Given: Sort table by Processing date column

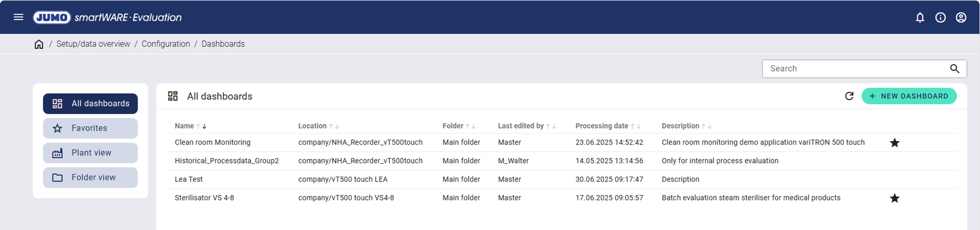Looking at the screenshot, I should [602, 126].
